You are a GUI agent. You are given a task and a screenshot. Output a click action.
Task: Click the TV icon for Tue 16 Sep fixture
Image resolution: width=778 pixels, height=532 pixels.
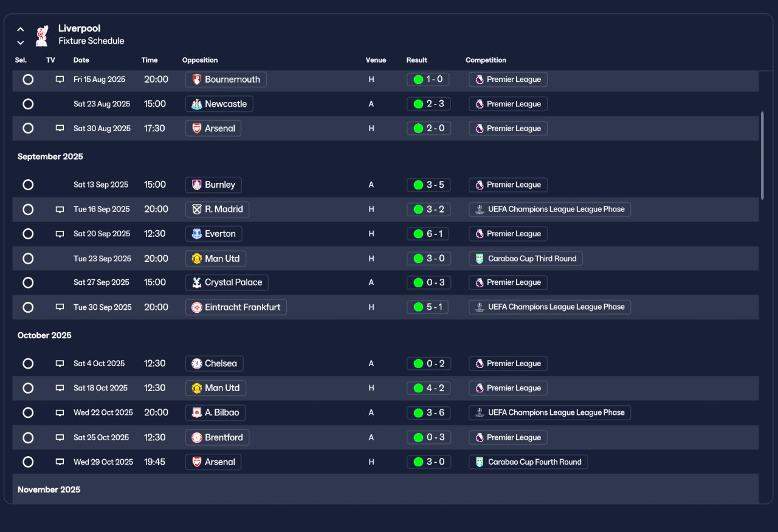tap(60, 210)
